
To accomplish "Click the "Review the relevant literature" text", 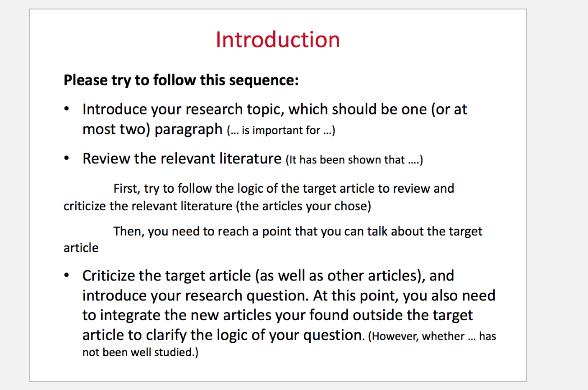I will [182, 159].
